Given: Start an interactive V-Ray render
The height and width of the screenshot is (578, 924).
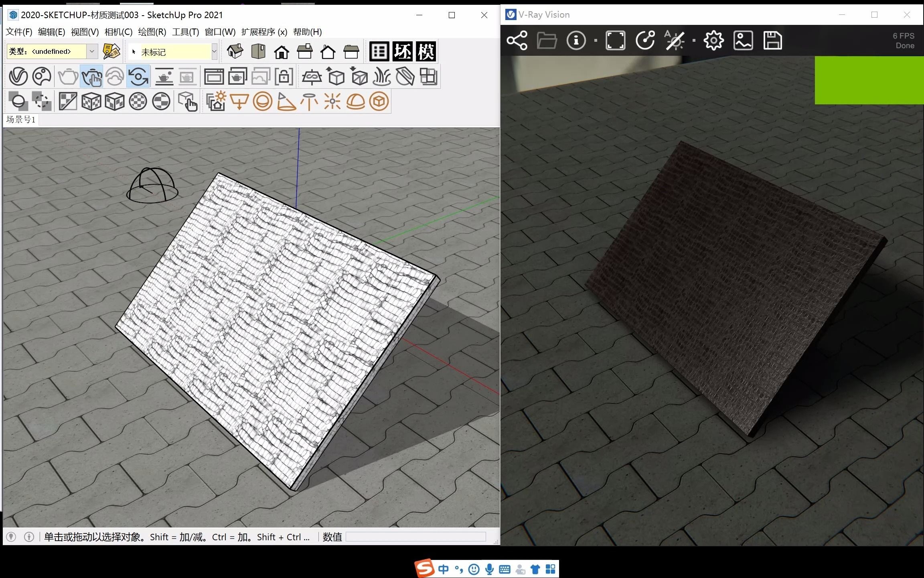Looking at the screenshot, I should tap(91, 76).
